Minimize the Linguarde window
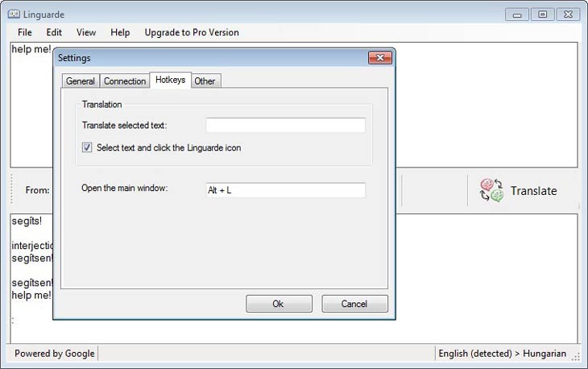The height and width of the screenshot is (369, 588). (517, 15)
